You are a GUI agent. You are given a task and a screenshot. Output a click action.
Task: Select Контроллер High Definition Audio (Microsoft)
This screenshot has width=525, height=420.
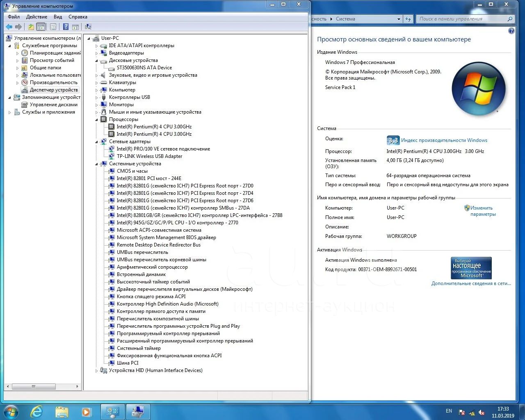pos(168,304)
